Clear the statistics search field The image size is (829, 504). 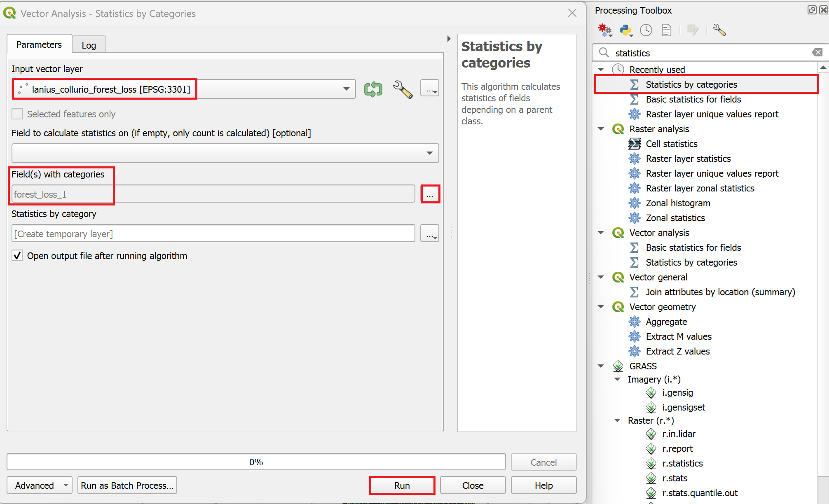(817, 52)
